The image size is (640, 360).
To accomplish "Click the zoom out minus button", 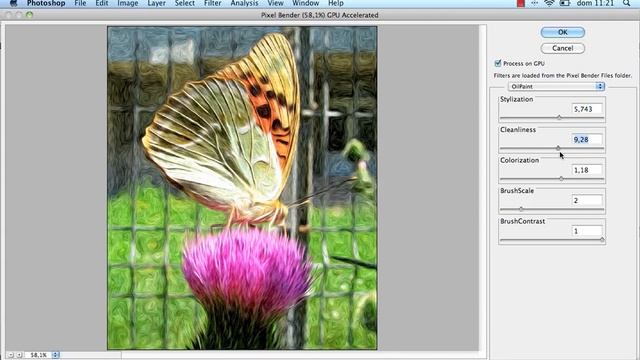I will tap(11, 355).
